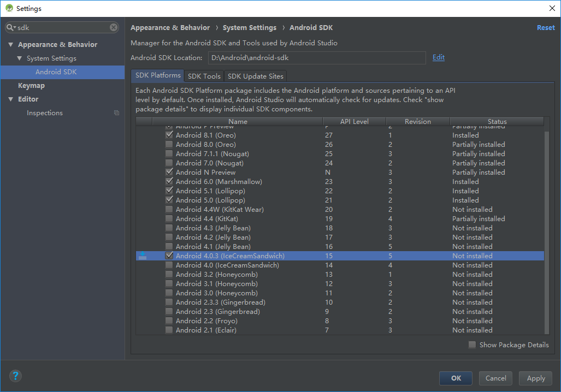Check Android 7.0 (Nougat) checkbox
Screen dimensions: 561x392
(169, 163)
